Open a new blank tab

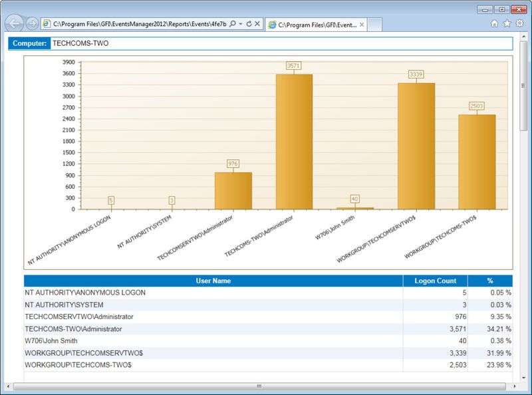tap(374, 25)
